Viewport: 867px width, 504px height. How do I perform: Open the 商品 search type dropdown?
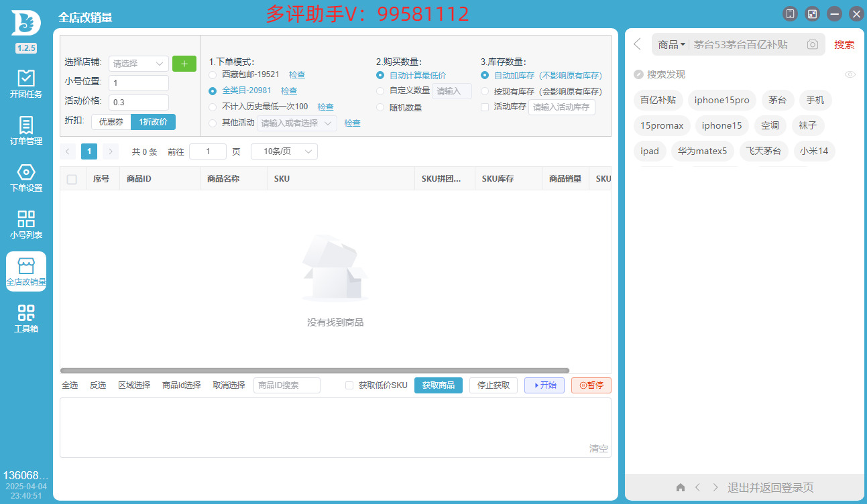tap(671, 45)
